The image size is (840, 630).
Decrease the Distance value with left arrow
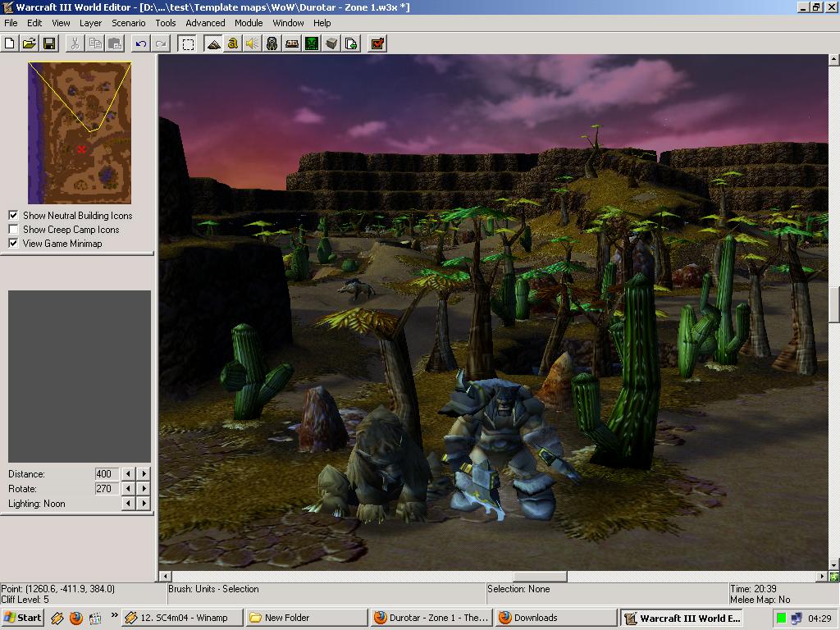coord(128,473)
